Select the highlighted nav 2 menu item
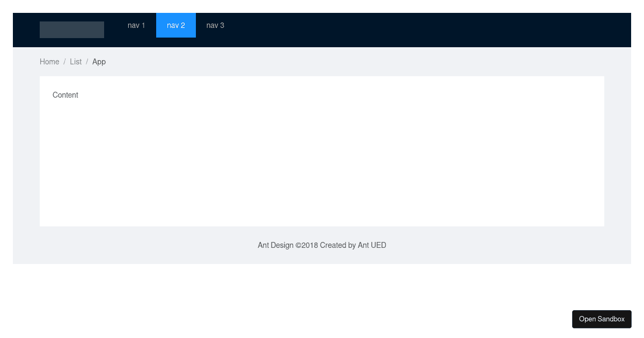644x338 pixels. tap(176, 25)
